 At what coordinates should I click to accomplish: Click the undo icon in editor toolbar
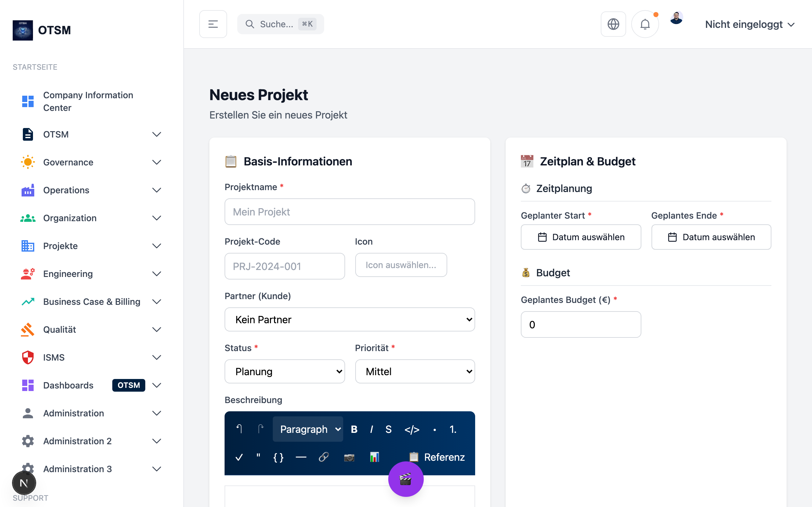239,429
